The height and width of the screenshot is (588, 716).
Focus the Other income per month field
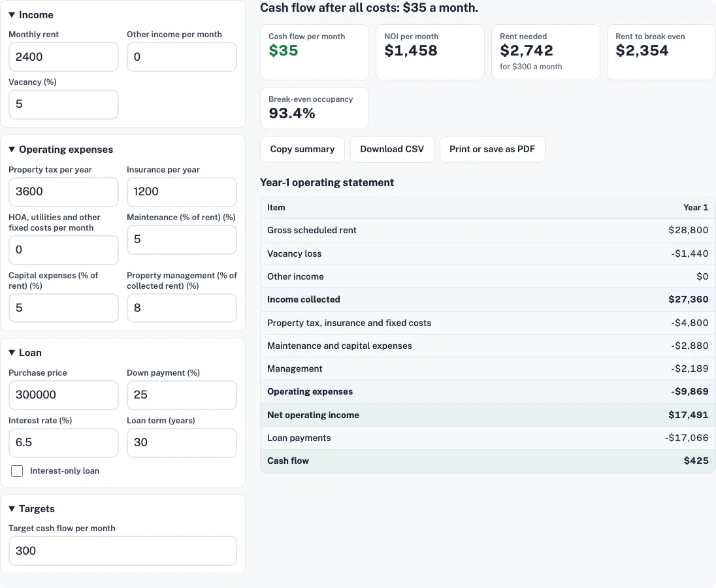point(182,57)
